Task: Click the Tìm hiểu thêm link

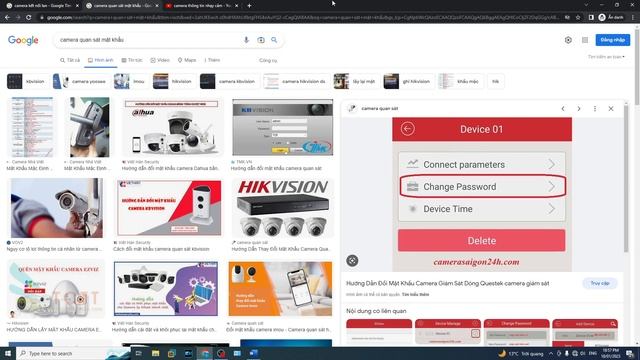Action: 416,294
